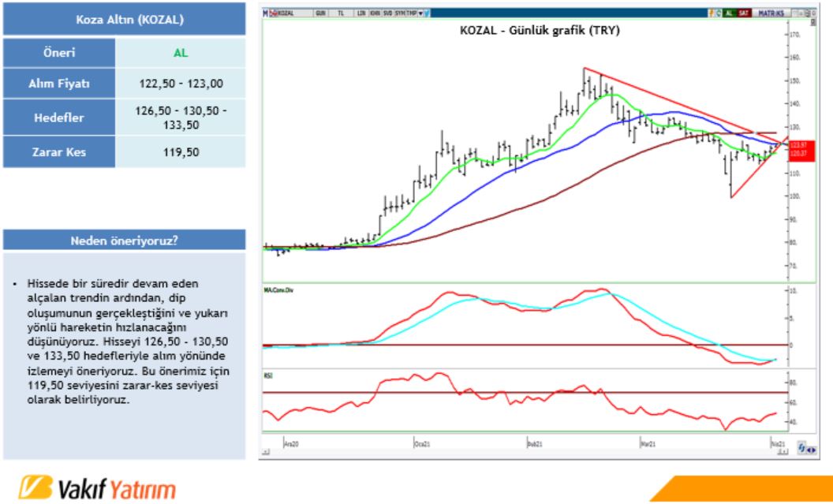Click the magnifier icon below chart window buttons
The image size is (833, 504).
812,22
